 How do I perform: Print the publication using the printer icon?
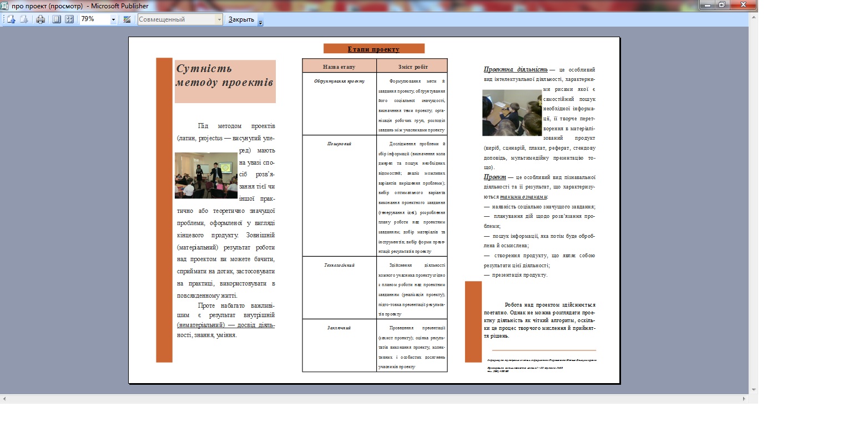pos(41,19)
